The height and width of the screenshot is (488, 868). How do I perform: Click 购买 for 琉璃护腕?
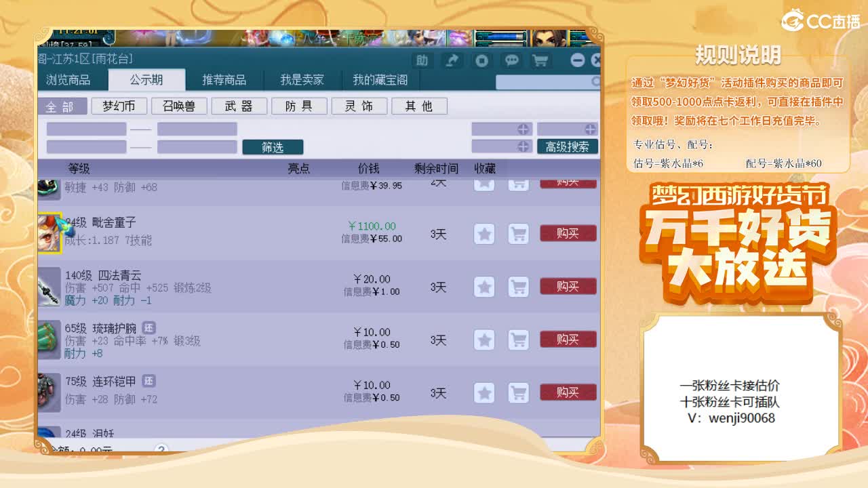click(x=568, y=340)
